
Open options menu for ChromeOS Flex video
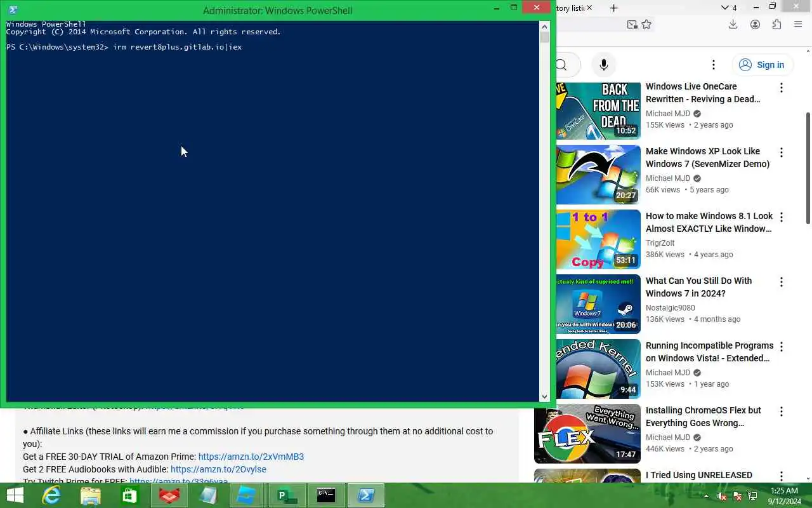tap(782, 411)
